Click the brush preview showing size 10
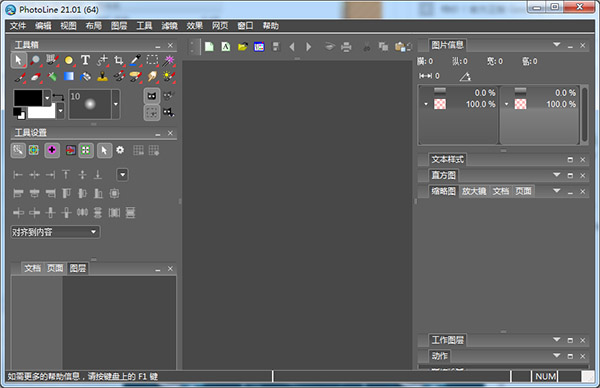Viewport: 600px width, 388px height. click(90, 104)
